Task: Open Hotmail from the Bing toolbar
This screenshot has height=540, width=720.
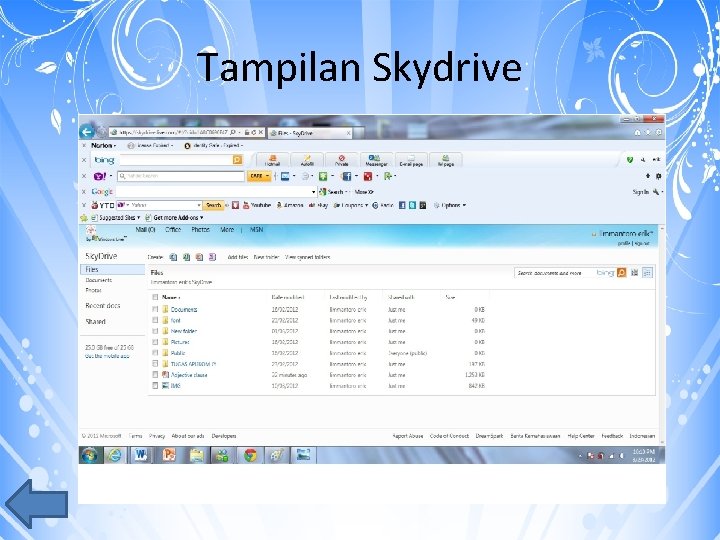Action: click(x=272, y=160)
